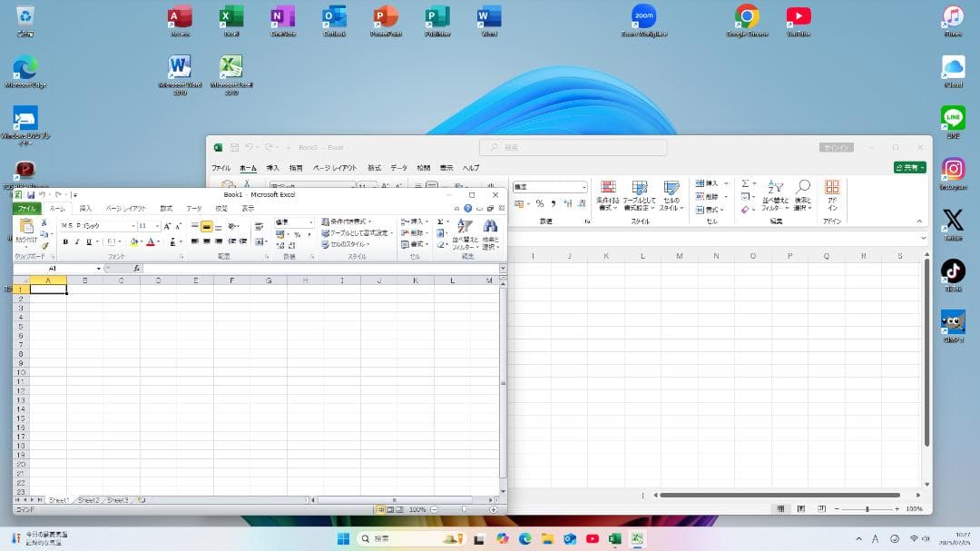This screenshot has height=551, width=980.
Task: Toggle Bold in the Font group
Action: tap(67, 241)
